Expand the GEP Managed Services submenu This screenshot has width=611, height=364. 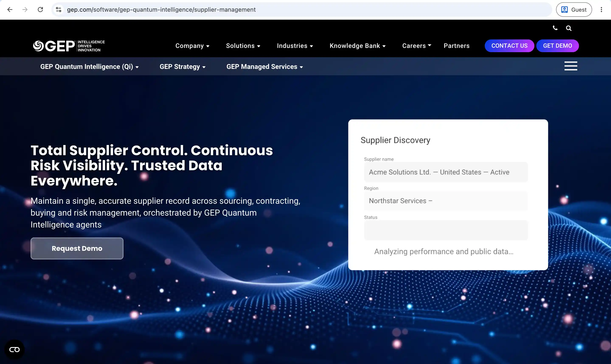coord(265,67)
